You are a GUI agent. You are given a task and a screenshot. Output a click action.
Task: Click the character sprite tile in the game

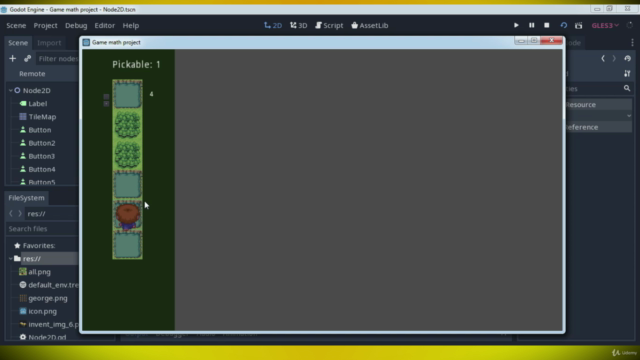[x=127, y=216]
